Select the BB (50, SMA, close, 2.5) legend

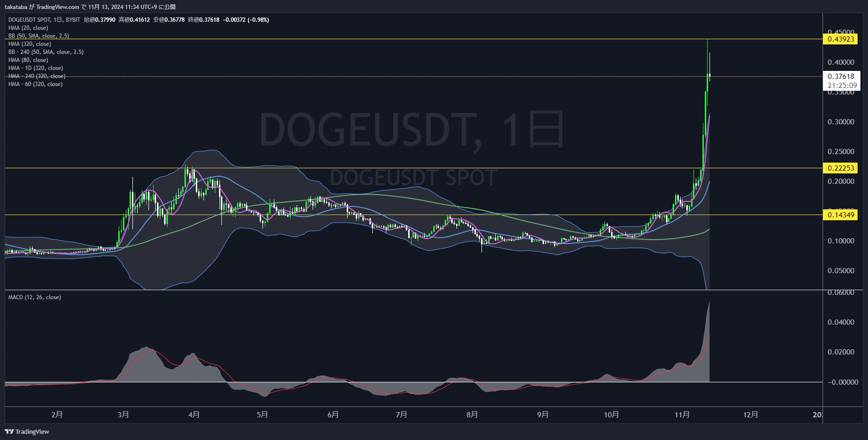tap(39, 36)
